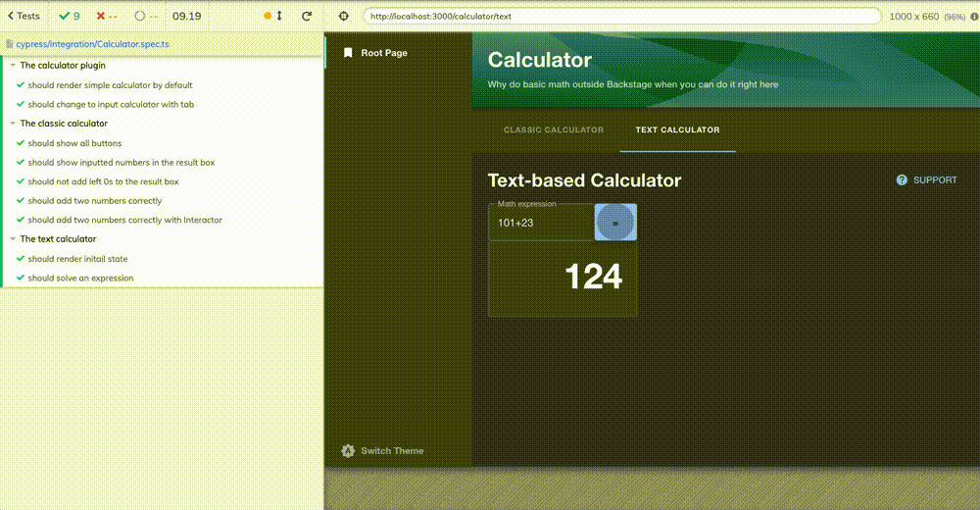Click the red failed tests X counter

click(x=106, y=17)
